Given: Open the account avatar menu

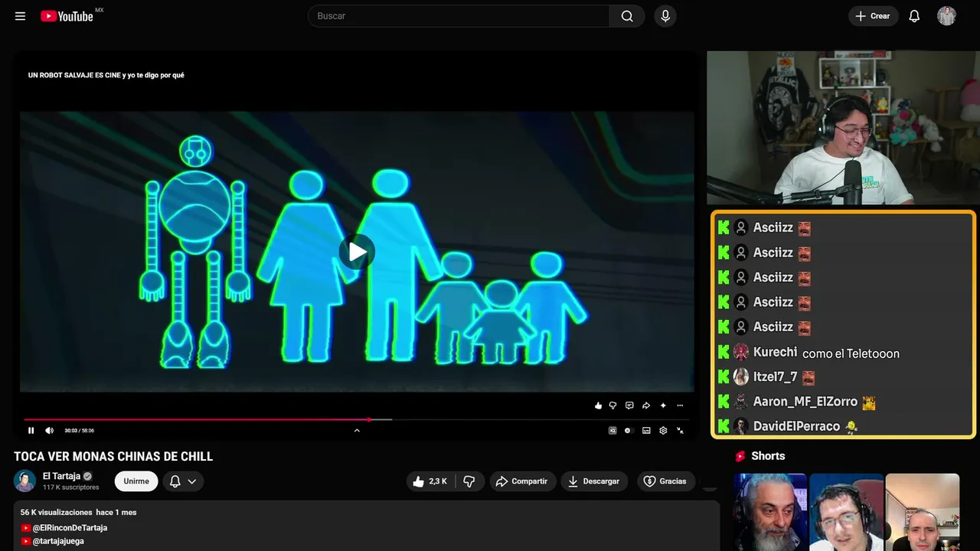Looking at the screenshot, I should [x=946, y=16].
